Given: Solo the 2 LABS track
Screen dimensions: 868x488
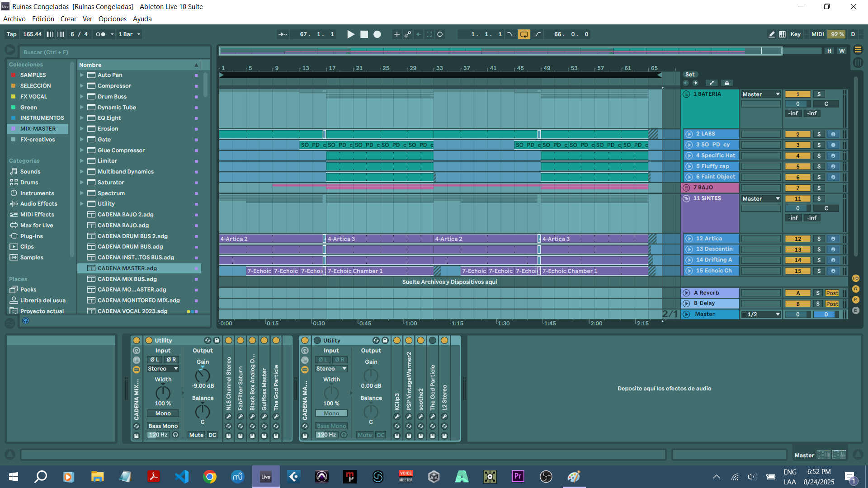Looking at the screenshot, I should [x=819, y=134].
